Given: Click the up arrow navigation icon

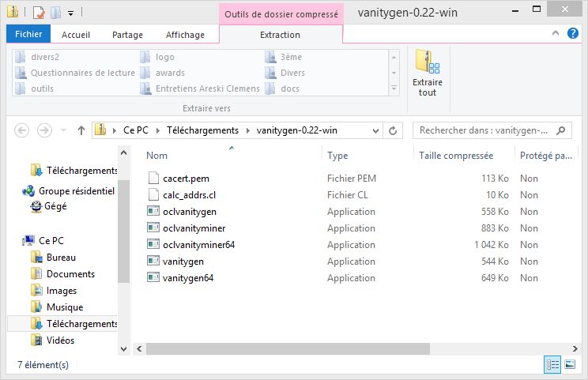Looking at the screenshot, I should click(81, 131).
